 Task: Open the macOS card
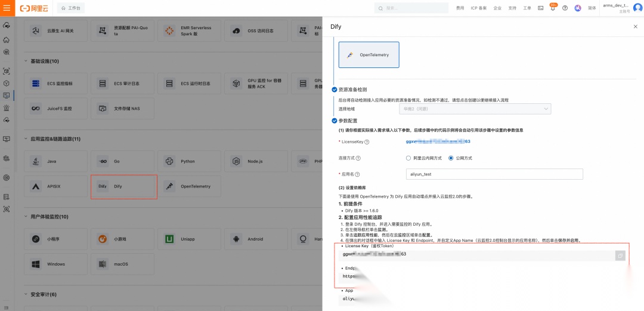[x=122, y=264]
